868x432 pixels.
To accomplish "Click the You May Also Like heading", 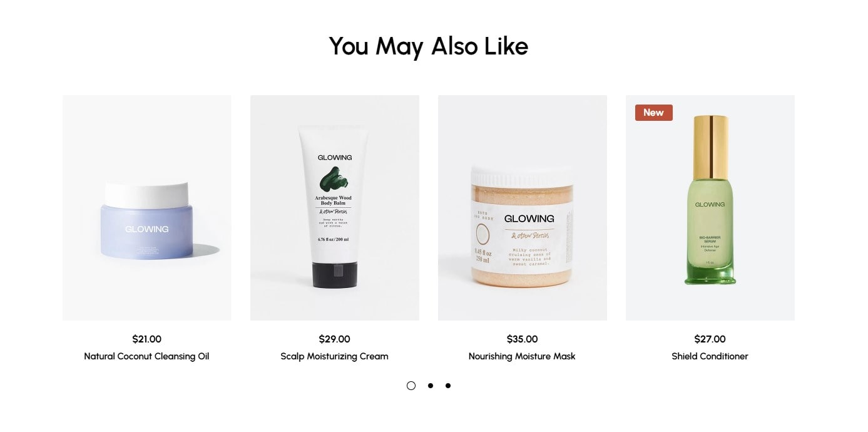I will (429, 46).
